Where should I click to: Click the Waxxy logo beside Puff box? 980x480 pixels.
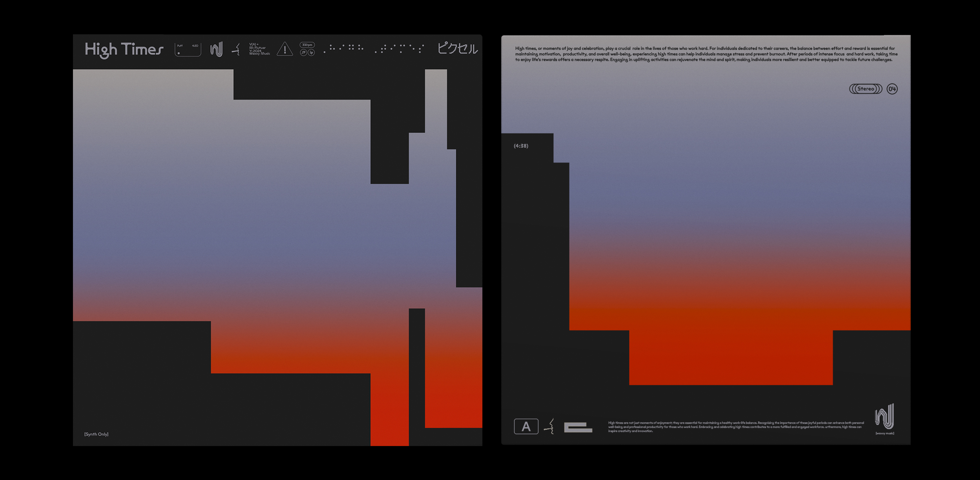tap(216, 50)
